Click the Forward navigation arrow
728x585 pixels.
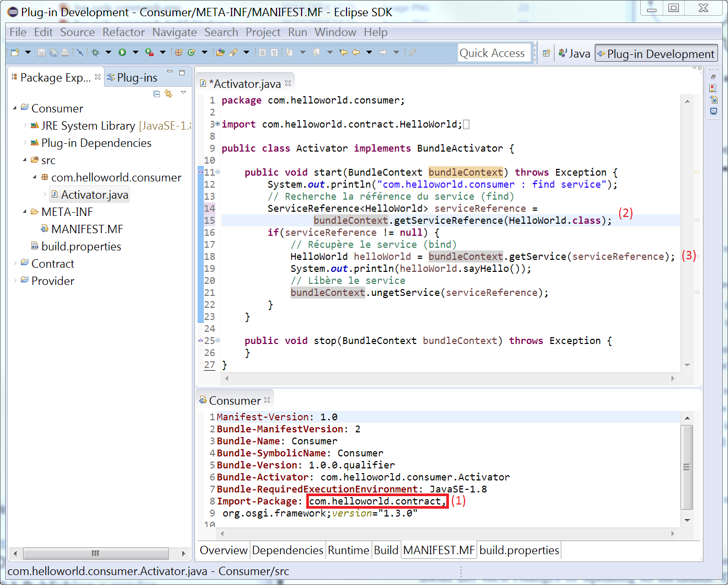383,52
